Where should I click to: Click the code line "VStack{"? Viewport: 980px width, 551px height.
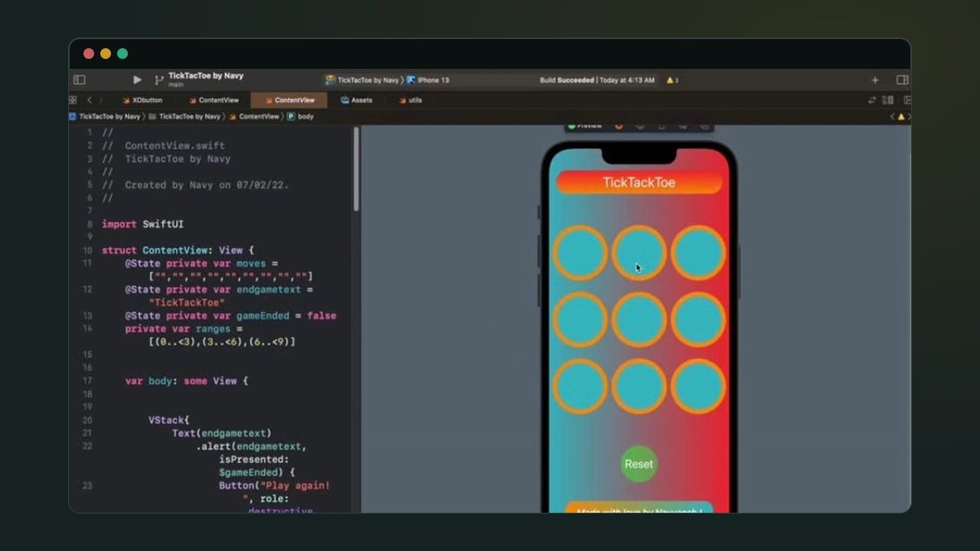[x=169, y=420]
